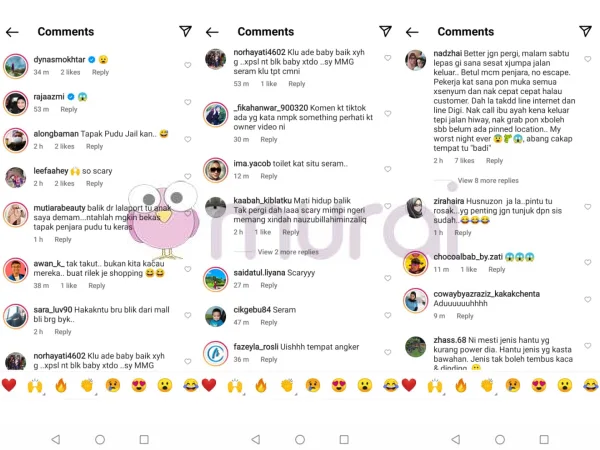600x450 pixels.
Task: Open the rajaazmi username profile link
Action: (x=49, y=97)
